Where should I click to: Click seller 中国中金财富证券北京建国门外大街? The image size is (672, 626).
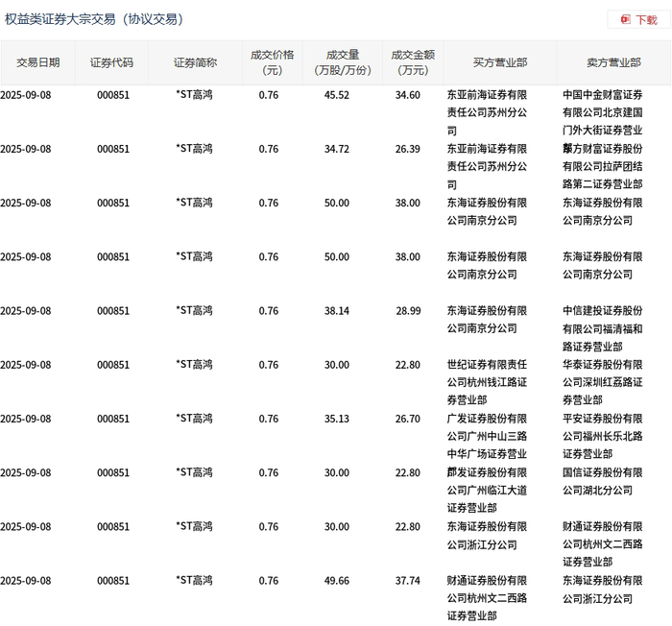pos(603,112)
